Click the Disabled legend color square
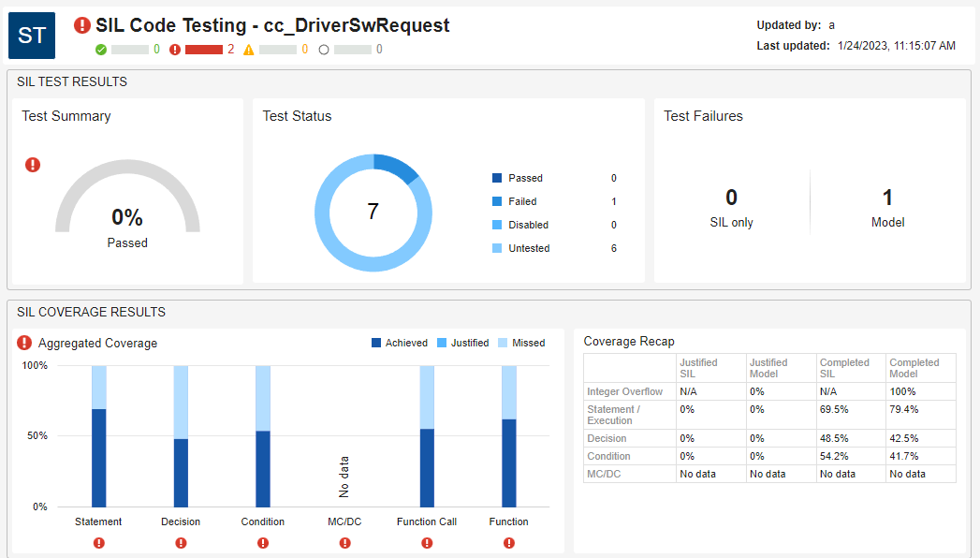 point(497,225)
